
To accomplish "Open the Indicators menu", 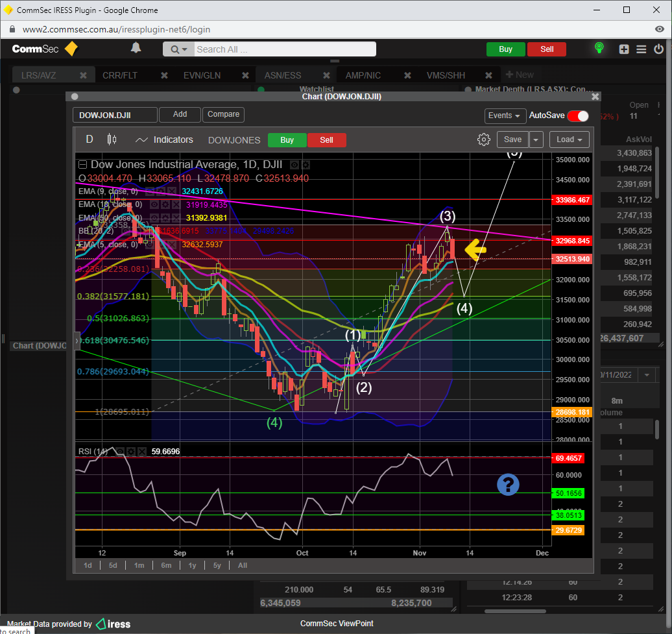I will tap(164, 140).
